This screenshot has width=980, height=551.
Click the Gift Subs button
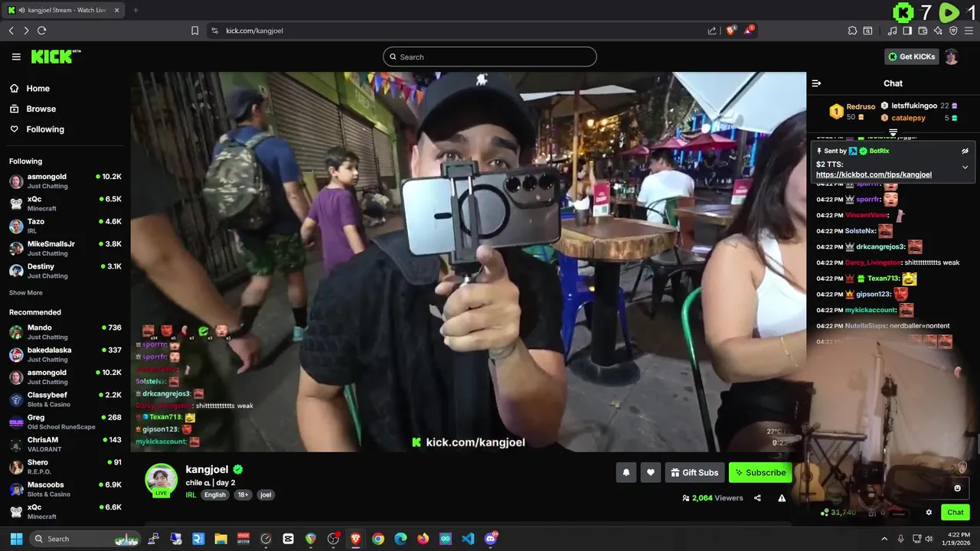(x=694, y=472)
